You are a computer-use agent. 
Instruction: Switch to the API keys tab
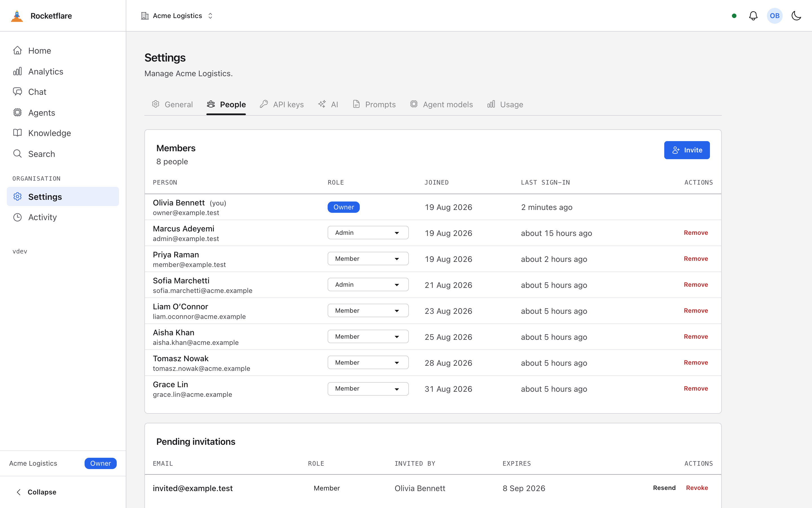(281, 104)
